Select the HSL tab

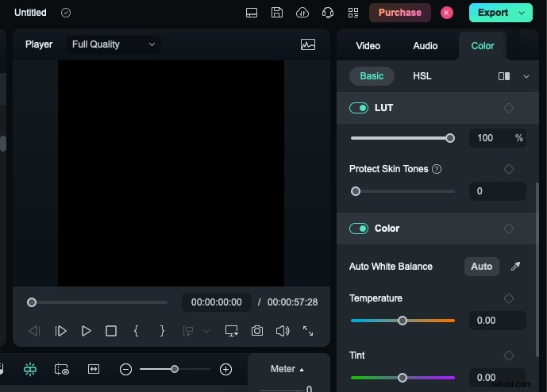422,76
